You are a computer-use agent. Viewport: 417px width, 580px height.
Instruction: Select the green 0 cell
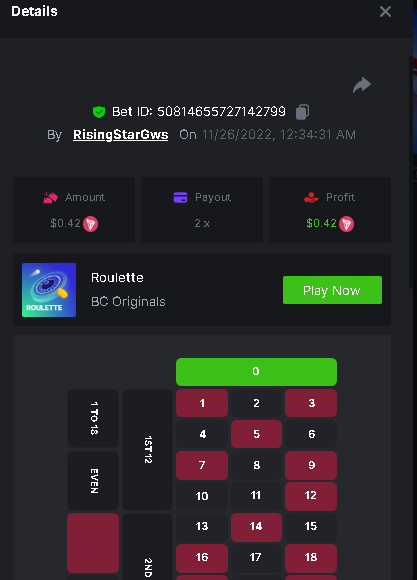pos(256,372)
